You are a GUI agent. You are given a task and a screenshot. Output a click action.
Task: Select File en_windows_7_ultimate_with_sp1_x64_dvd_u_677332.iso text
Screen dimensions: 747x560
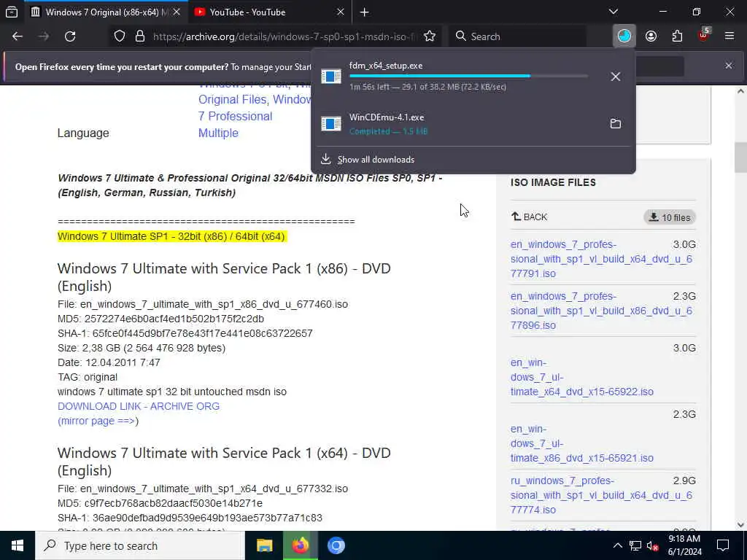(x=203, y=489)
